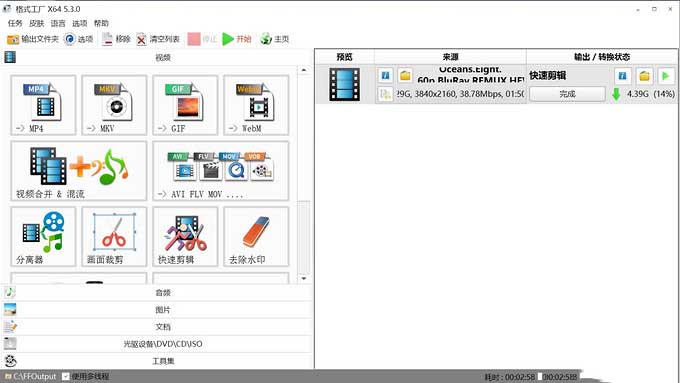This screenshot has width=680, height=383.
Task: Select the WebM conversion icon
Action: pyautogui.click(x=256, y=105)
